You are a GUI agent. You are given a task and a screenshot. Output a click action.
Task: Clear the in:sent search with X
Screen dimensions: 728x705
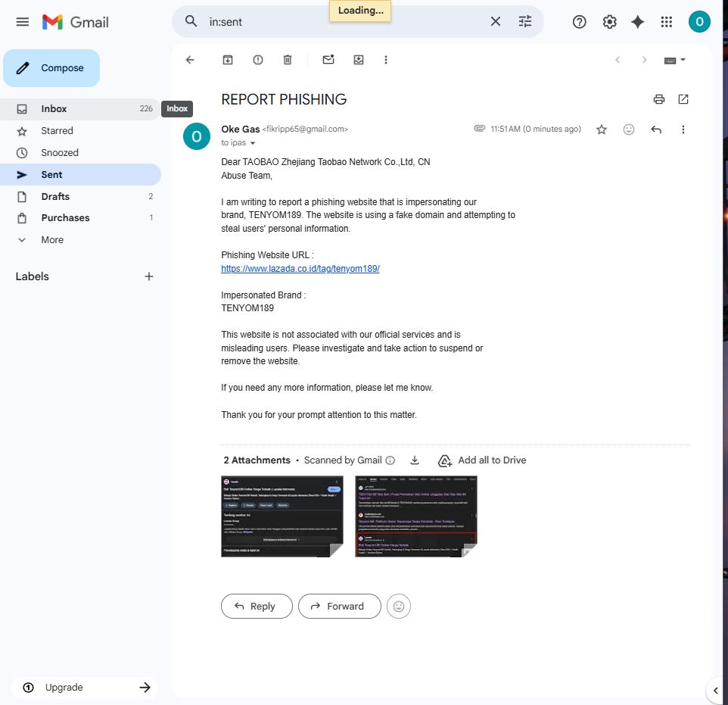496,21
